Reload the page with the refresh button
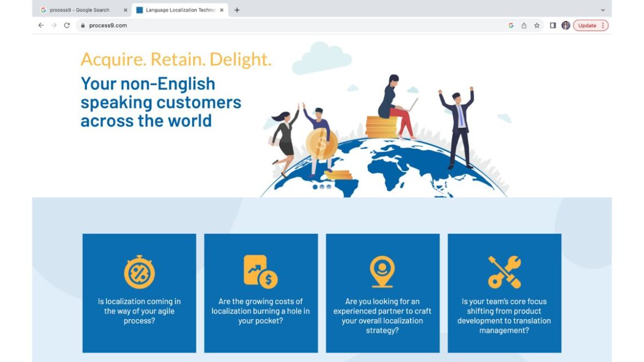Image resolution: width=644 pixels, height=362 pixels. pyautogui.click(x=67, y=25)
